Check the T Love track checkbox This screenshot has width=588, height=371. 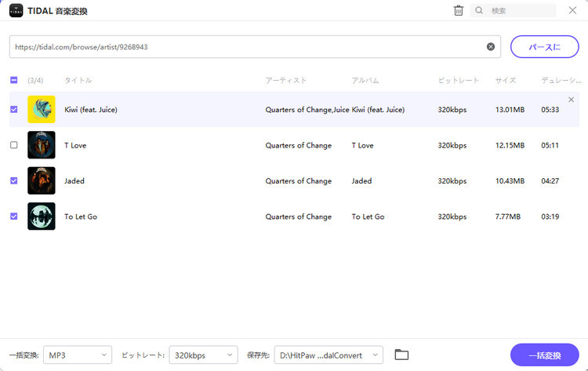click(x=14, y=145)
